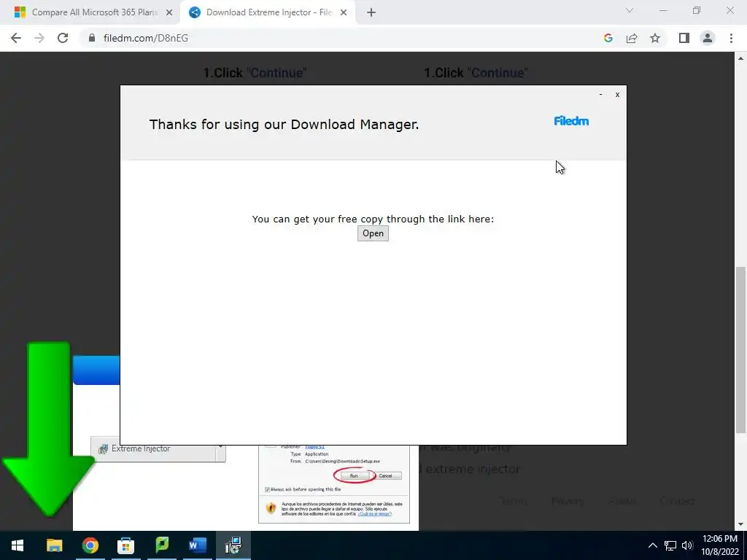Bookmark this tab with star icon
The image size is (747, 560).
click(x=655, y=38)
